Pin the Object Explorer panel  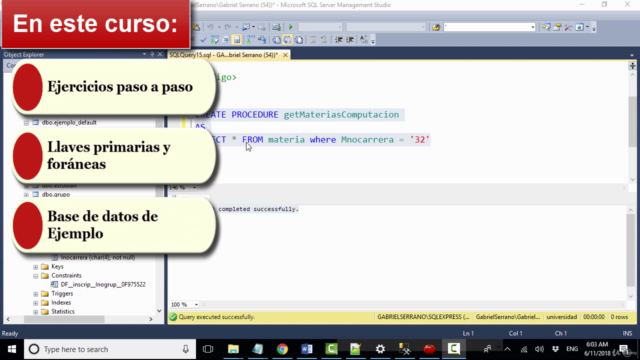click(152, 54)
